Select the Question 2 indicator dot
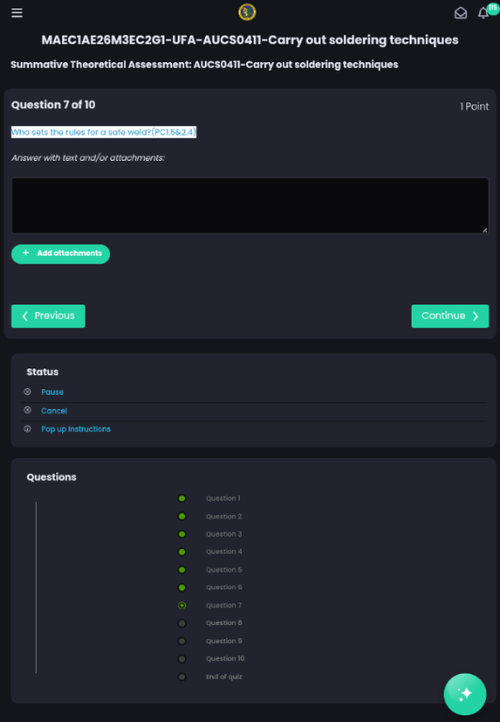The width and height of the screenshot is (500, 722). [x=182, y=516]
